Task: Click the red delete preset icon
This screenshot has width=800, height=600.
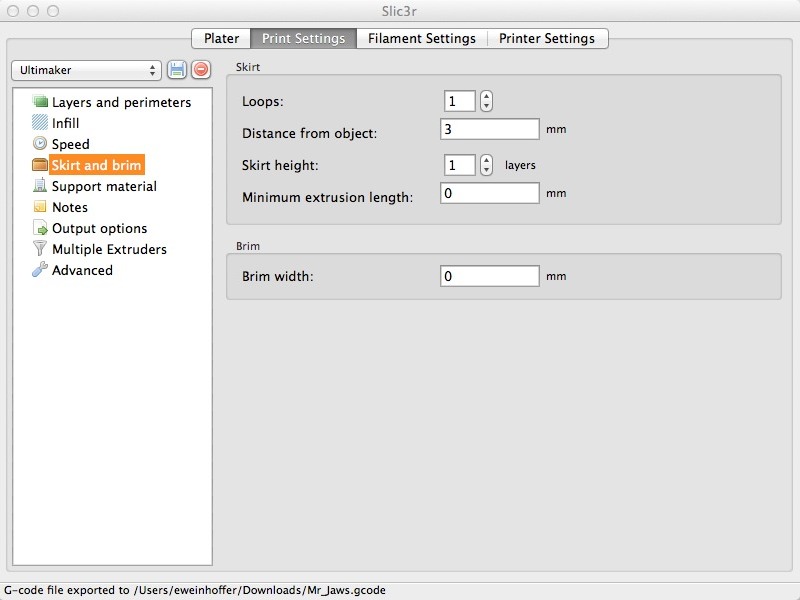Action: pos(201,69)
